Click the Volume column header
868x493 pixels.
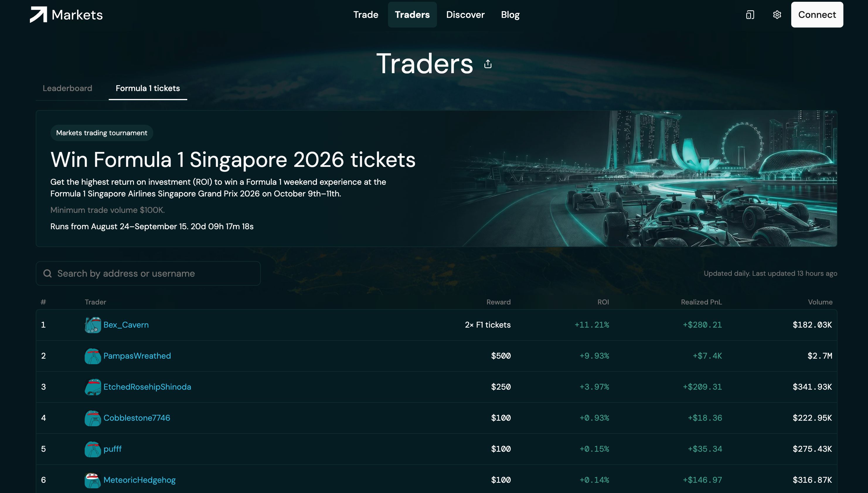pyautogui.click(x=820, y=302)
